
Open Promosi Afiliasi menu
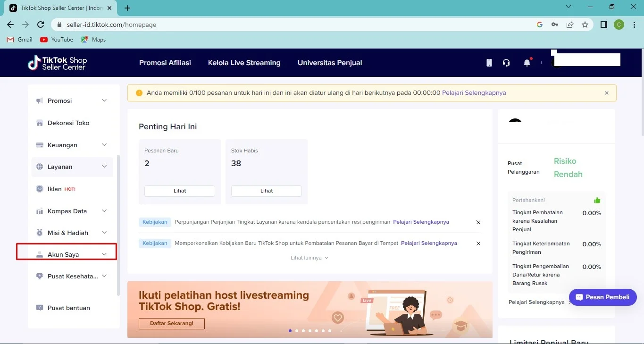tap(165, 63)
